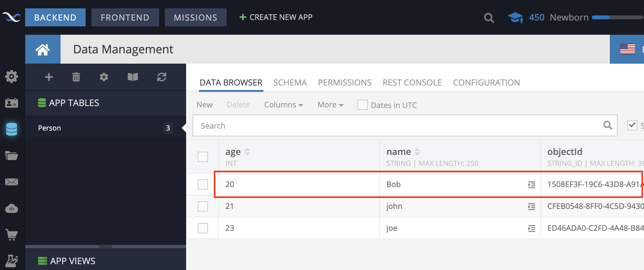Open the REST CONSOLE tab

[x=412, y=83]
